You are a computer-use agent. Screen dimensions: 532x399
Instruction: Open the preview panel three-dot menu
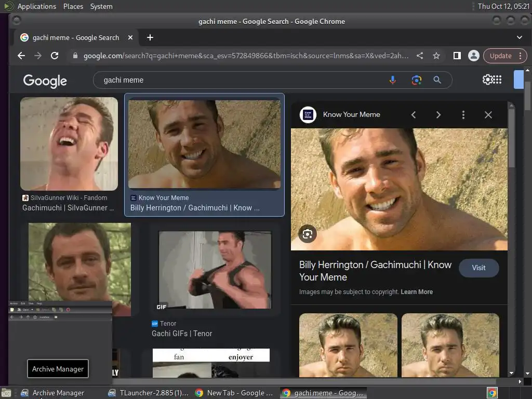coord(463,115)
